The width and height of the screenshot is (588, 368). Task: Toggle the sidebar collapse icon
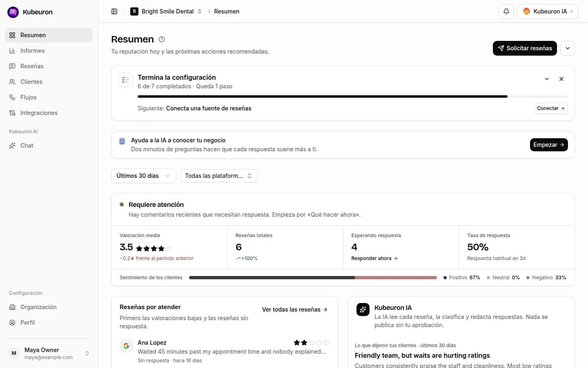coord(114,11)
